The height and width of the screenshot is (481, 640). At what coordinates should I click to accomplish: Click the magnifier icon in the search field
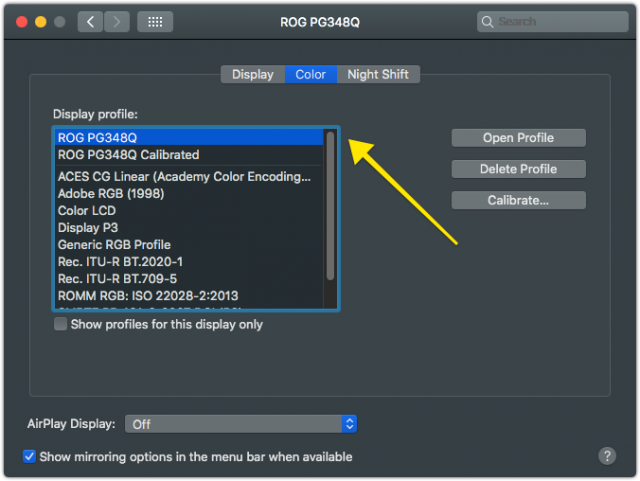click(x=487, y=22)
